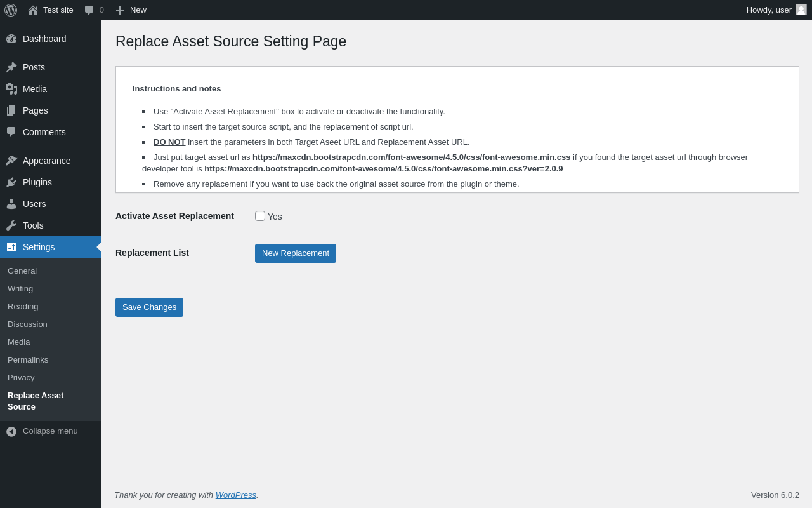Open the user avatar in admin bar
The image size is (812, 508).
tap(801, 10)
